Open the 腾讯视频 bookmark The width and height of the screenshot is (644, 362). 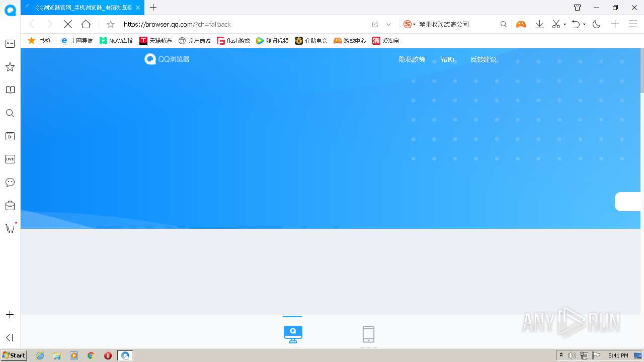(x=272, y=41)
